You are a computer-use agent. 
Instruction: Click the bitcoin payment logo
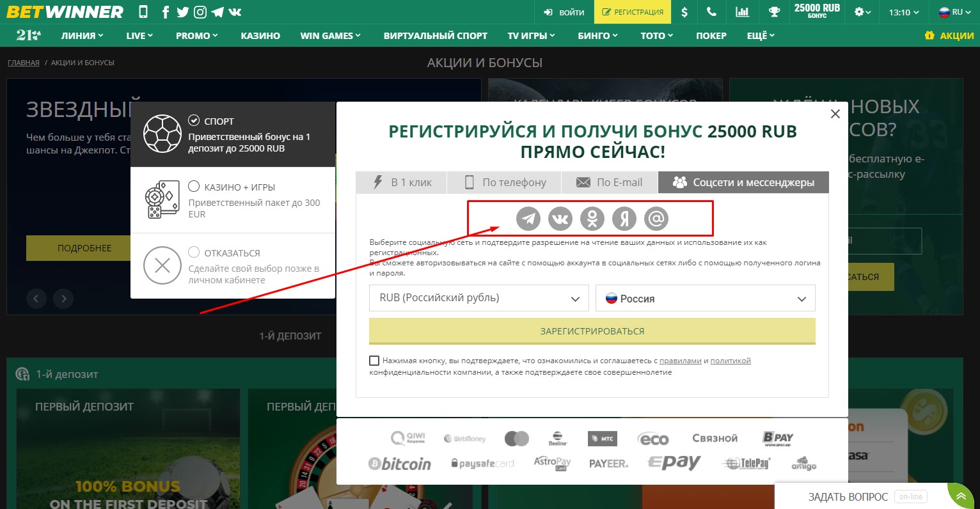pos(400,464)
